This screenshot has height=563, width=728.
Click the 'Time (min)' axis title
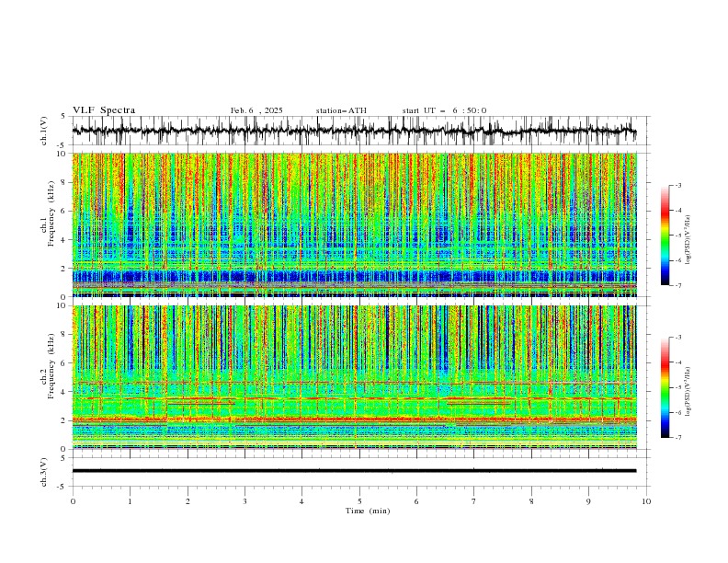point(368,511)
